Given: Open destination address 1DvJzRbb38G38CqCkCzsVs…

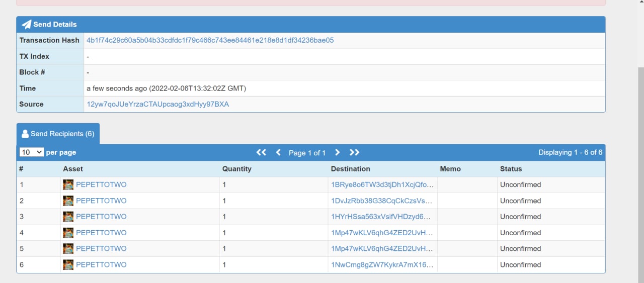Looking at the screenshot, I should click(x=382, y=201).
